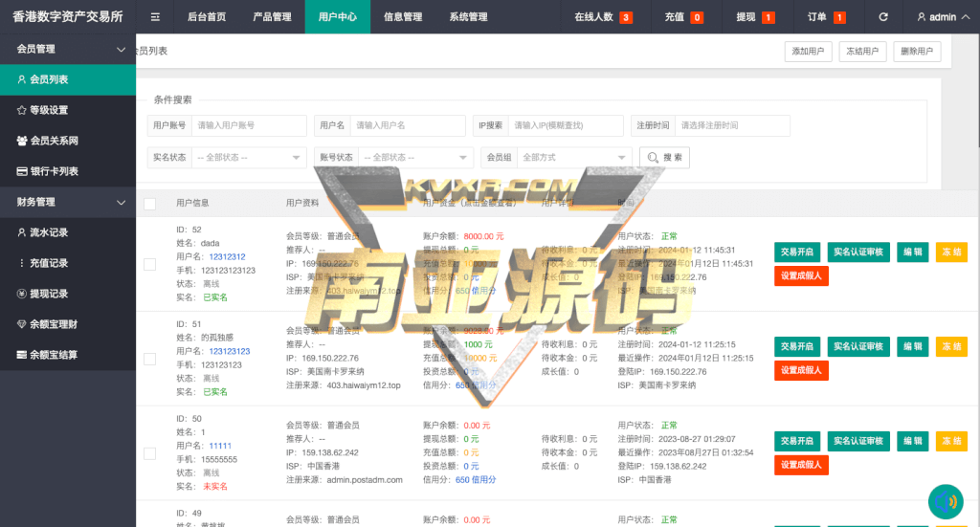Click 实名认证审核 for user ID 52
This screenshot has width=980, height=527.
point(858,253)
